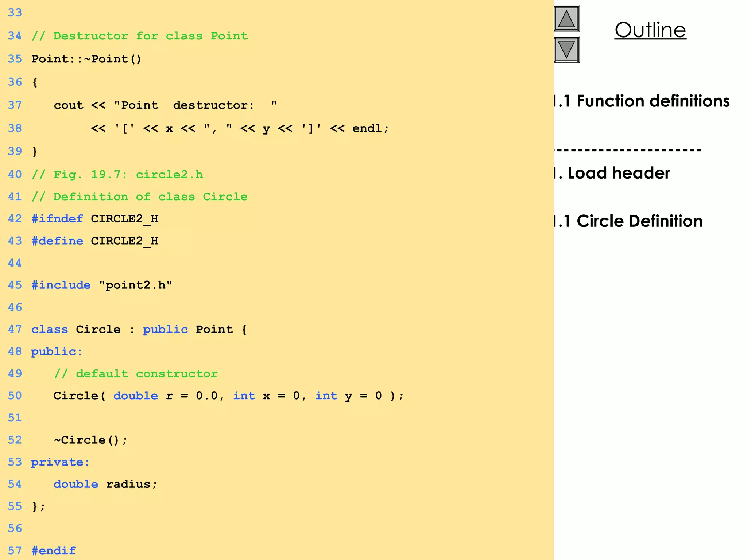Image resolution: width=747 pixels, height=560 pixels.
Task: Click 'private:' label on line 53
Action: 61,462
